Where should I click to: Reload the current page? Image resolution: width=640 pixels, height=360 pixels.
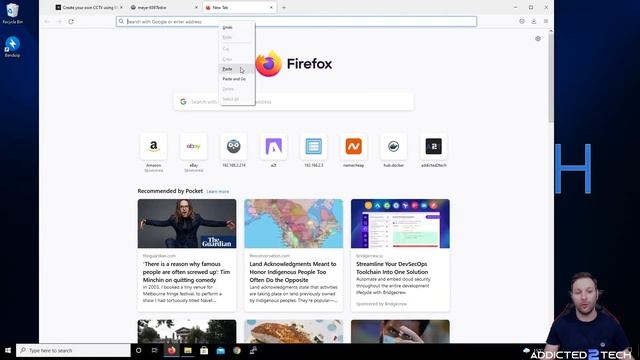[x=71, y=22]
